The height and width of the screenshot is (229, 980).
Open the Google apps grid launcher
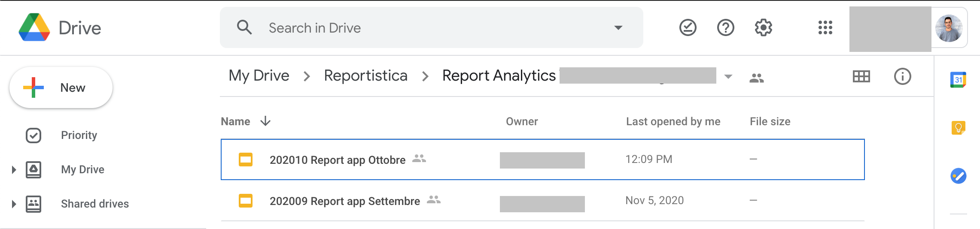[825, 28]
